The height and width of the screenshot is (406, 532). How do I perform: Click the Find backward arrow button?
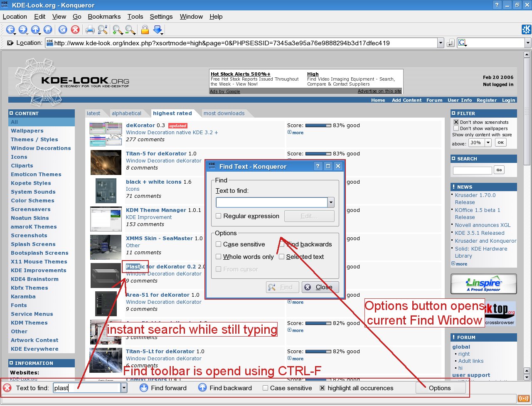tap(225, 388)
